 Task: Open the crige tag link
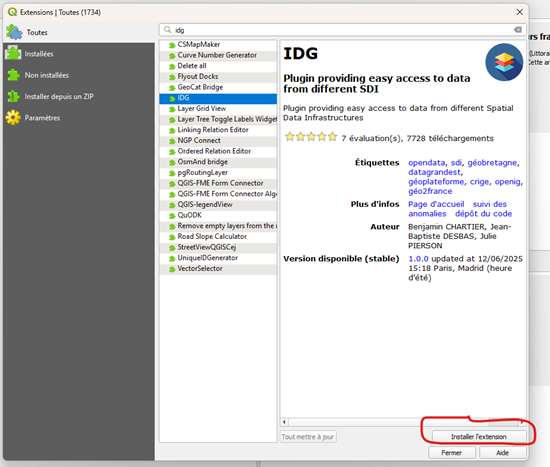click(x=479, y=182)
